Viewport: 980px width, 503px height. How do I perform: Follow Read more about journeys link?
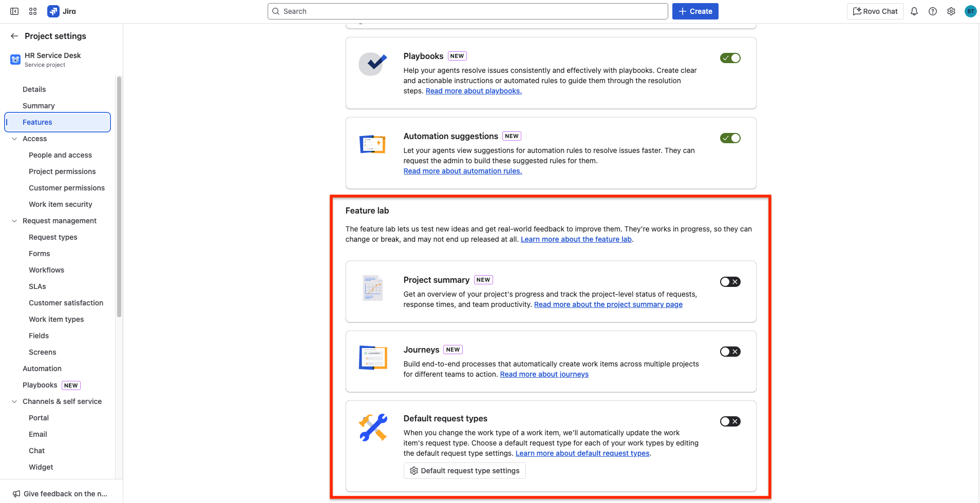coord(544,374)
